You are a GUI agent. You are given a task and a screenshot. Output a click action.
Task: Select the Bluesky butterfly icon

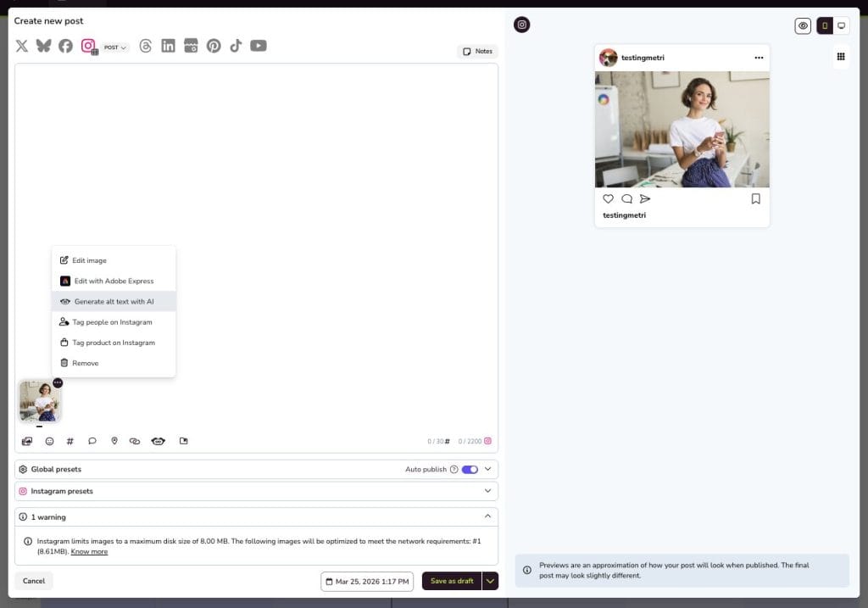tap(43, 46)
